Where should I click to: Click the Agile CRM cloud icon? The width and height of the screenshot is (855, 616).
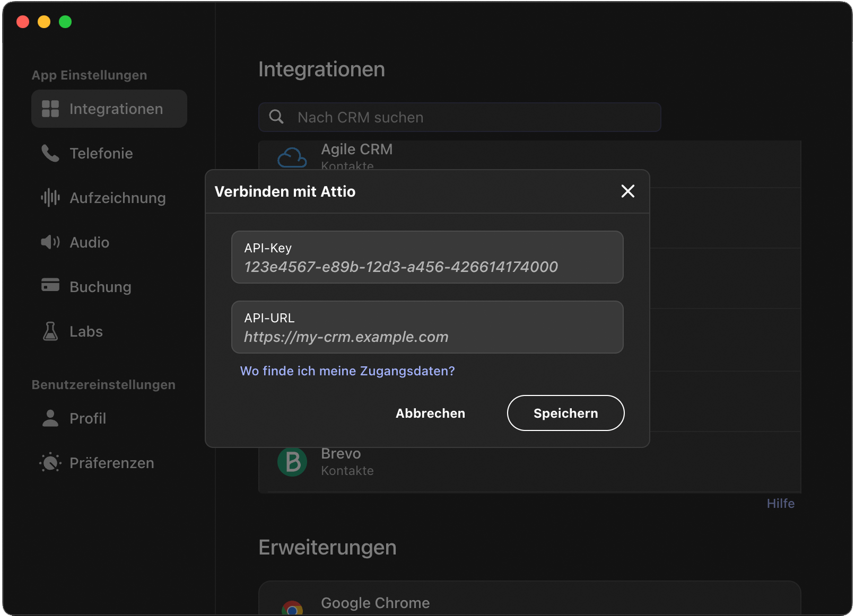292,157
